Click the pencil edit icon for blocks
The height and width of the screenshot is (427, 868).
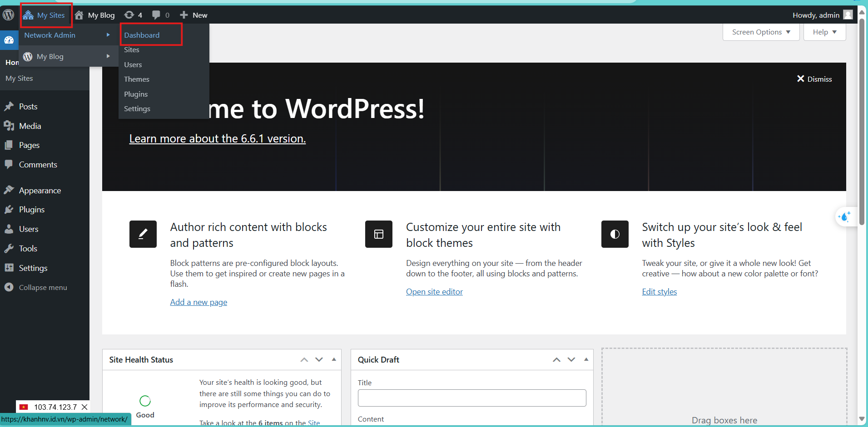[143, 234]
